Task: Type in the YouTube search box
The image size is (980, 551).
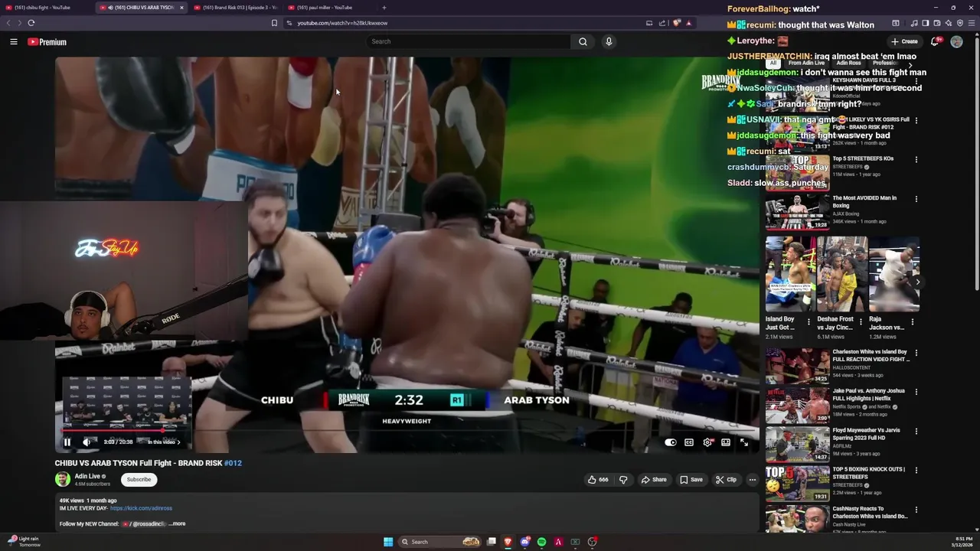Action: (469, 42)
